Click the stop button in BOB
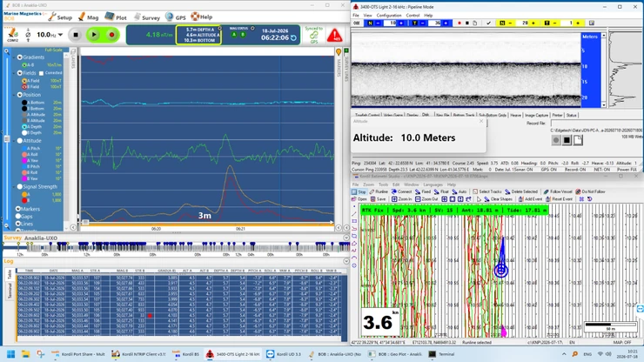 click(x=76, y=35)
